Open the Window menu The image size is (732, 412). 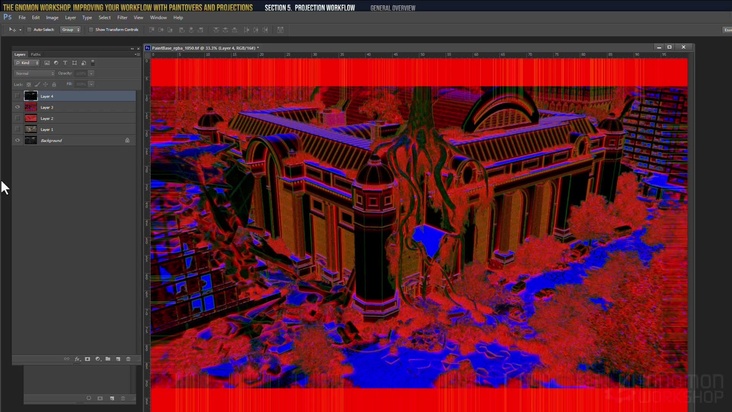pyautogui.click(x=158, y=18)
